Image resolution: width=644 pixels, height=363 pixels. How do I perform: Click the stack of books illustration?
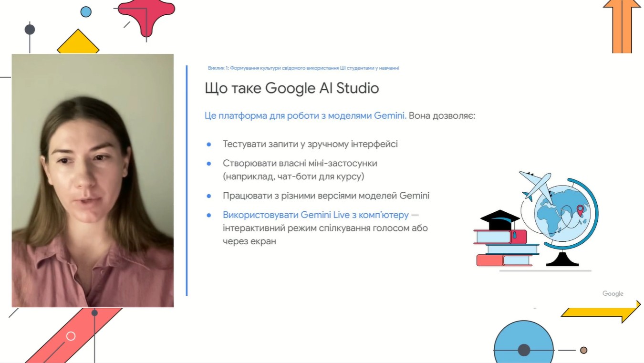(x=506, y=248)
